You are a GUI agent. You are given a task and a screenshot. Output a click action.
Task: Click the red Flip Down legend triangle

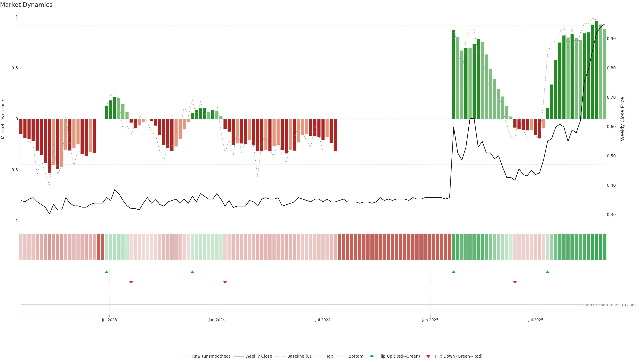click(x=428, y=356)
